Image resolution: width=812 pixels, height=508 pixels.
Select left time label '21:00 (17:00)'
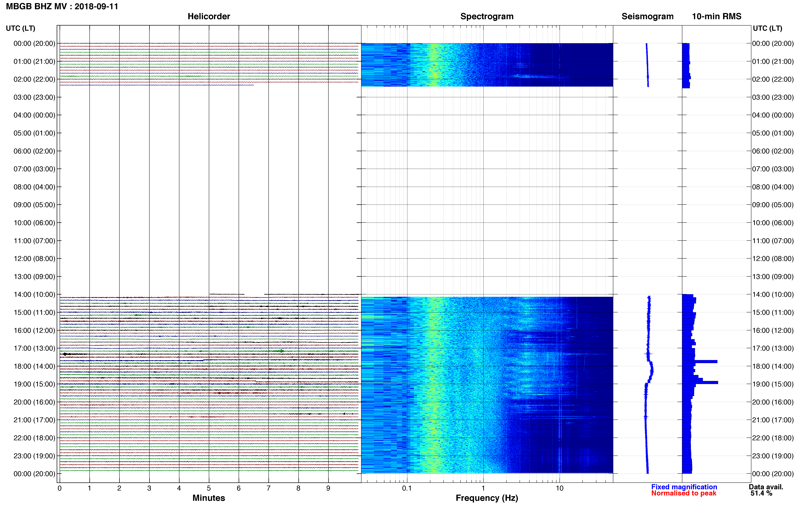[x=34, y=420]
